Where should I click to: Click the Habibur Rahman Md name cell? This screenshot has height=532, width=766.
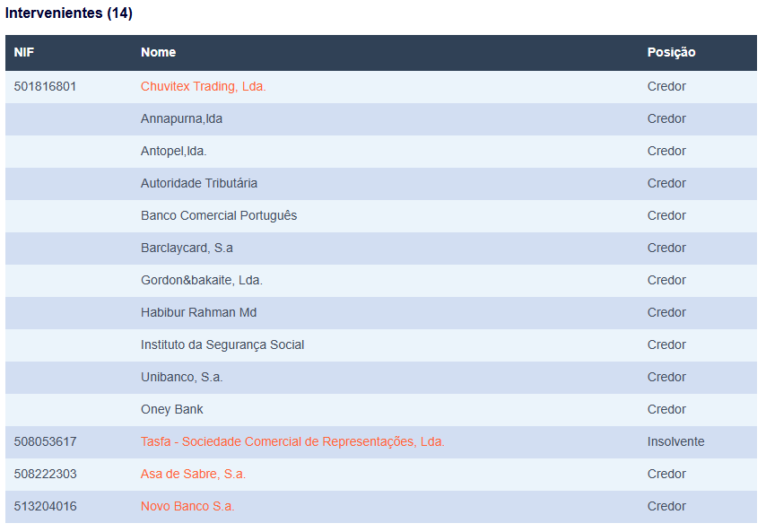click(x=198, y=312)
